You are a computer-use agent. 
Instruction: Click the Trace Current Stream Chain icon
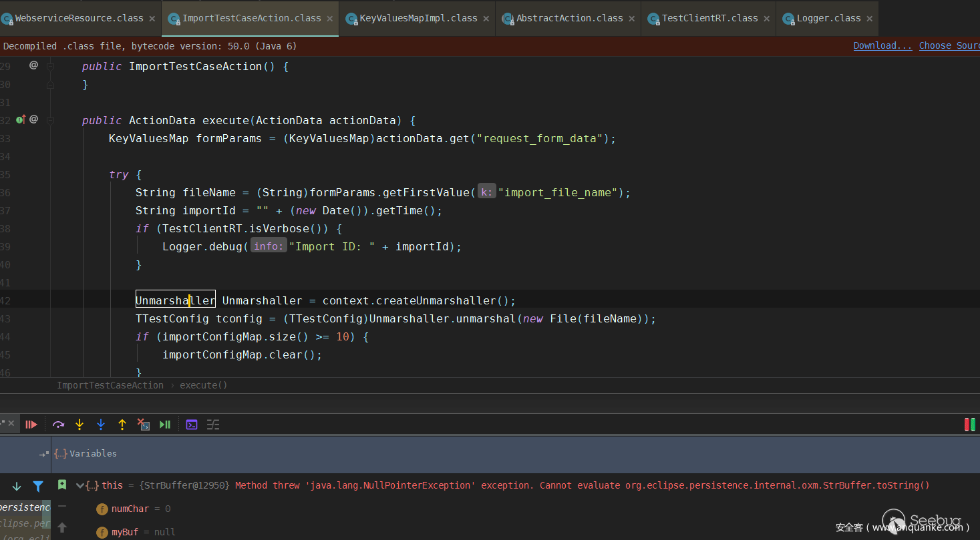(x=213, y=425)
